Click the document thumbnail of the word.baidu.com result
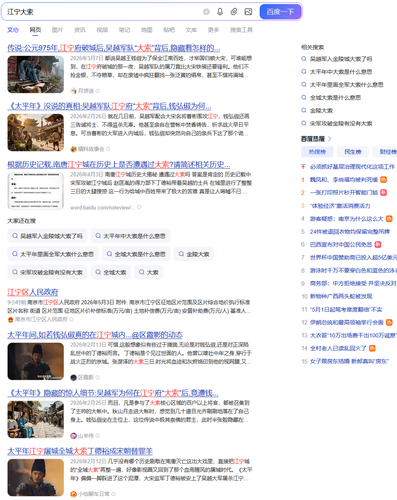Screen dimensions: 397x500 click(36, 191)
